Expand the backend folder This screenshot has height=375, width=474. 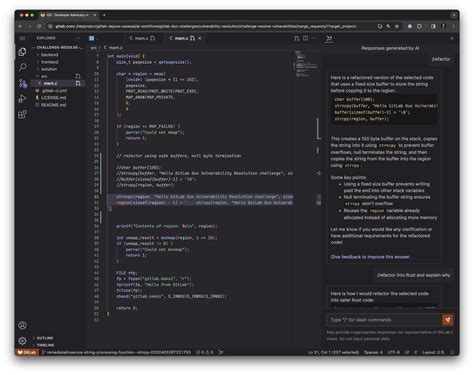coord(49,55)
